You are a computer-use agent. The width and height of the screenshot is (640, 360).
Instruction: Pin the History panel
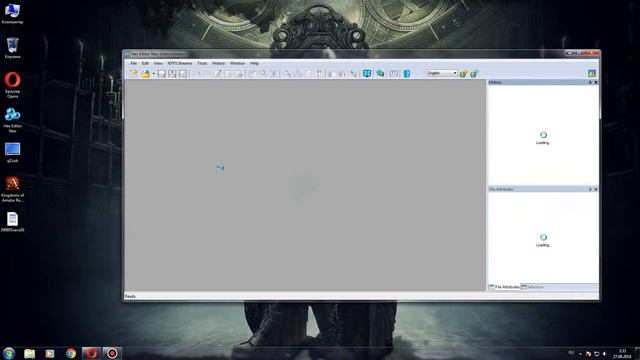click(x=590, y=82)
